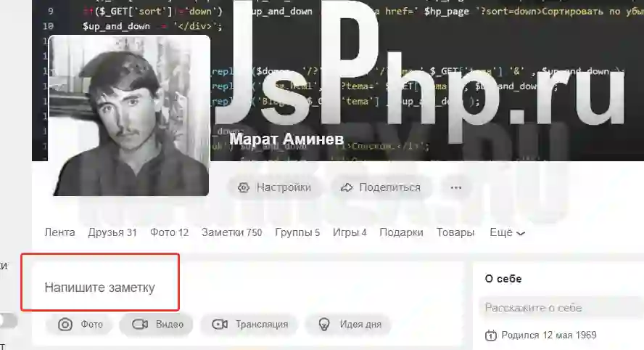
Task: Switch to the Лента tab
Action: pyautogui.click(x=60, y=232)
